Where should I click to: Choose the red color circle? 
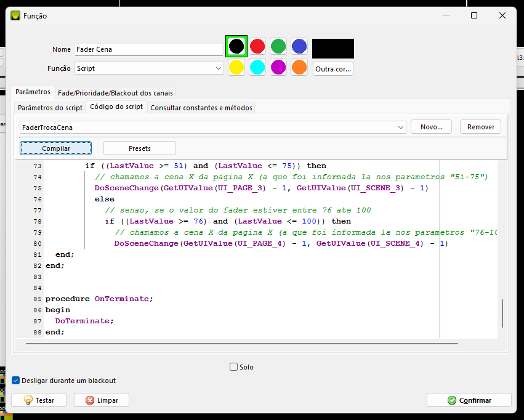[x=257, y=46]
